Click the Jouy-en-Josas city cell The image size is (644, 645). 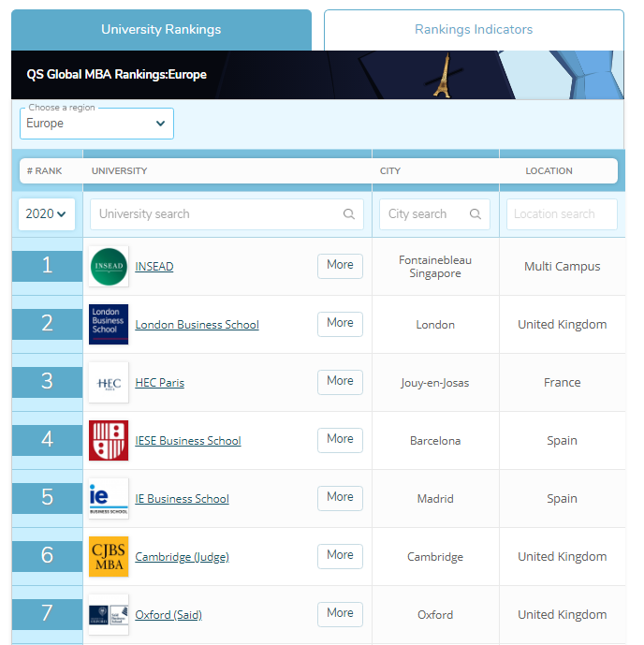pos(435,383)
